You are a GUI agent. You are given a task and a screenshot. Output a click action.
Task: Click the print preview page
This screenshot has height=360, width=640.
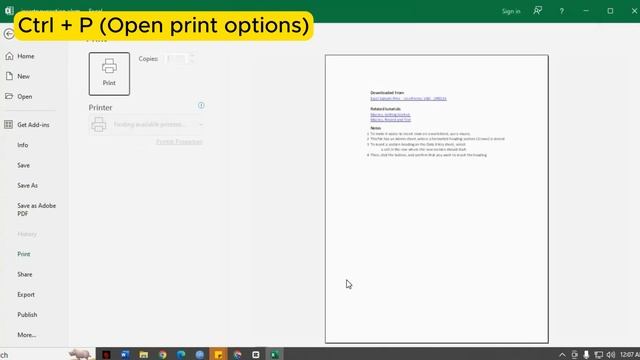point(437,199)
